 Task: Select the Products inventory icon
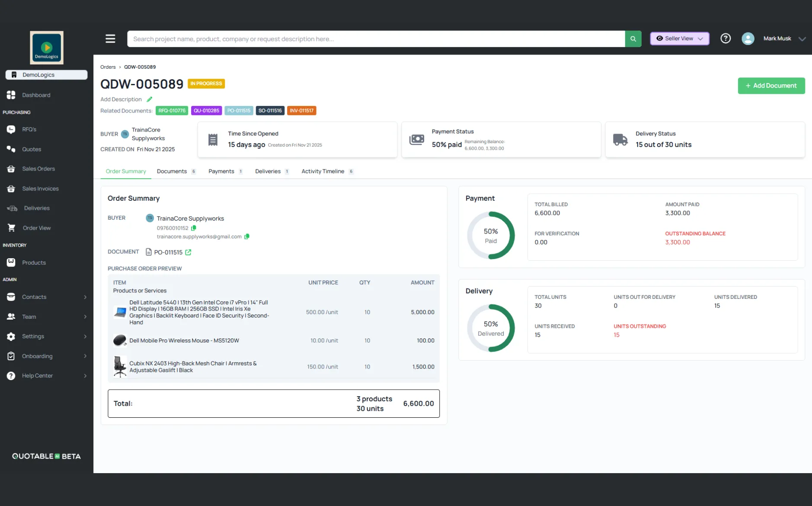[x=11, y=263]
